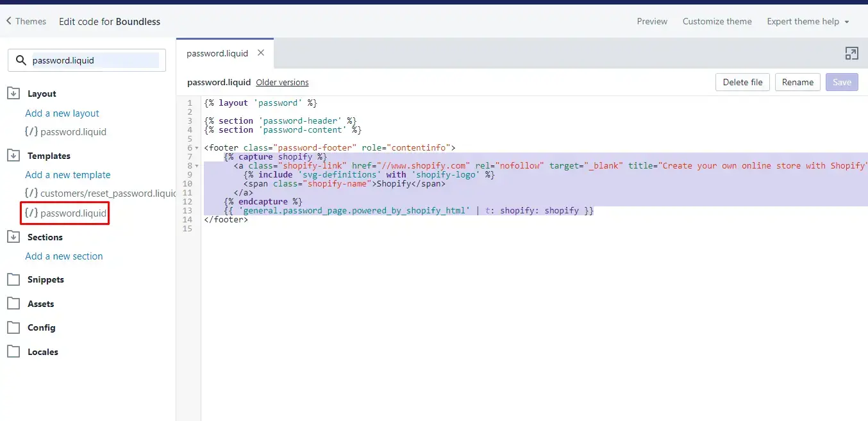Click line number 1 in gutter
The height and width of the screenshot is (421, 868).
[x=189, y=103]
